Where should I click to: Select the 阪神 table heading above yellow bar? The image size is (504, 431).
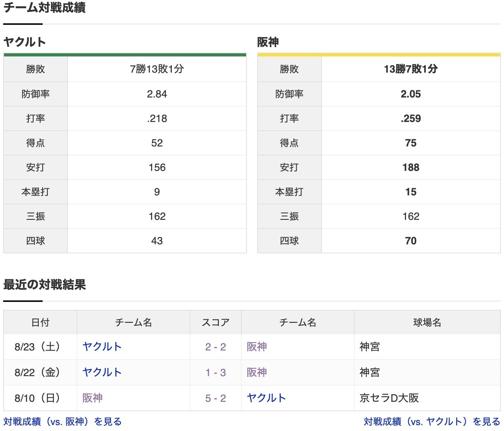pos(268,42)
